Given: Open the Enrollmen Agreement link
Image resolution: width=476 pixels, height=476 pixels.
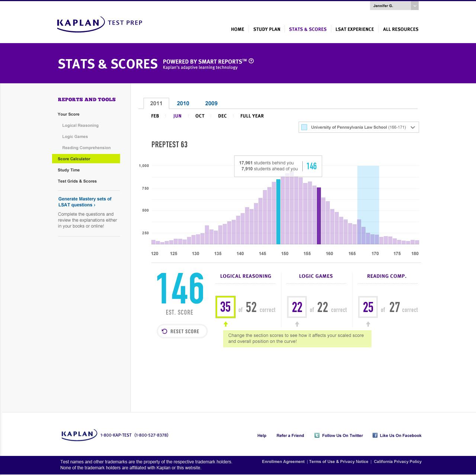Looking at the screenshot, I should pyautogui.click(x=283, y=461).
